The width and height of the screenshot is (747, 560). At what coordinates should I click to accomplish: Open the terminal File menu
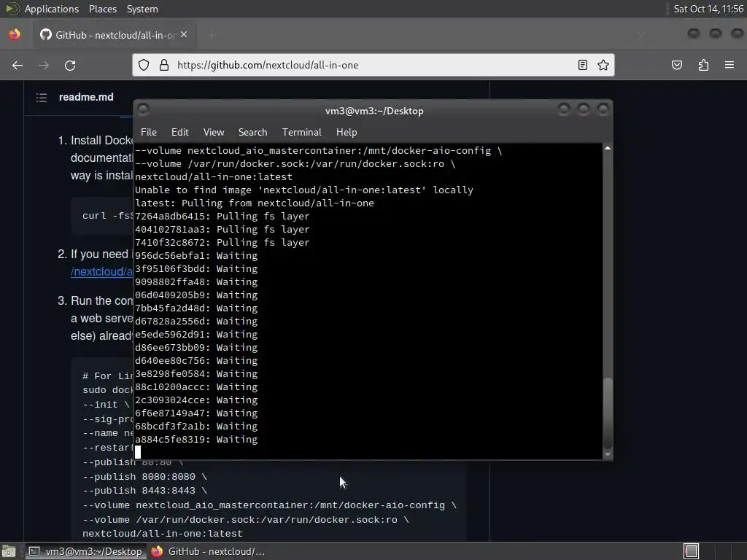[149, 133]
